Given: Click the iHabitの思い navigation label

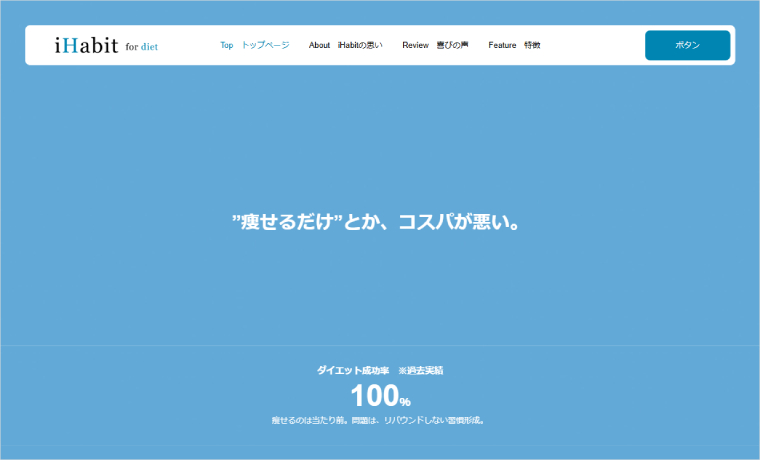Looking at the screenshot, I should (360, 45).
